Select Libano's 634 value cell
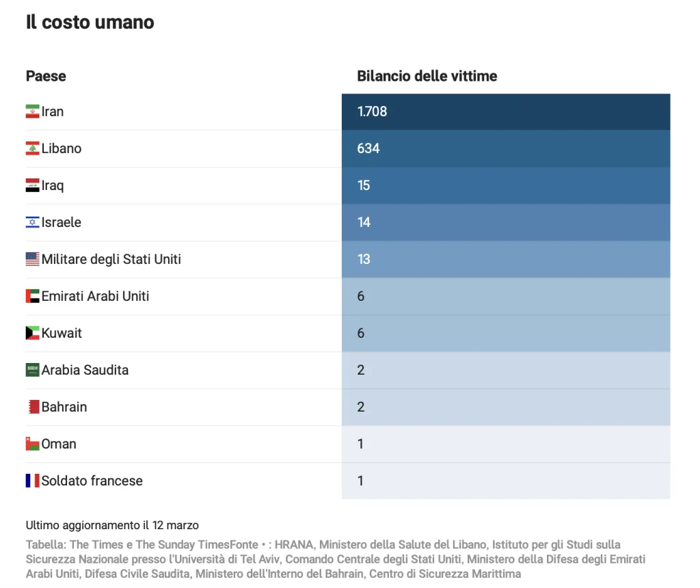The image size is (700, 588). pos(505,148)
